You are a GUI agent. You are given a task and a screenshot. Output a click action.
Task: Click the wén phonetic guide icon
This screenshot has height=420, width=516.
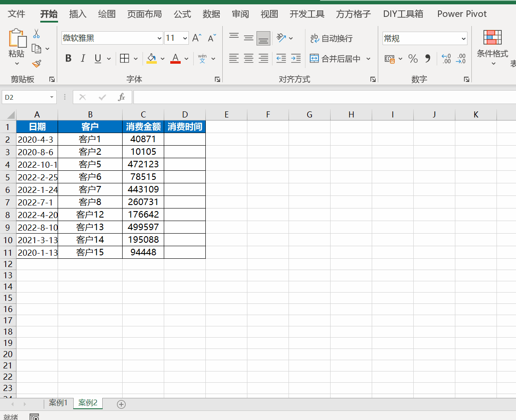202,59
